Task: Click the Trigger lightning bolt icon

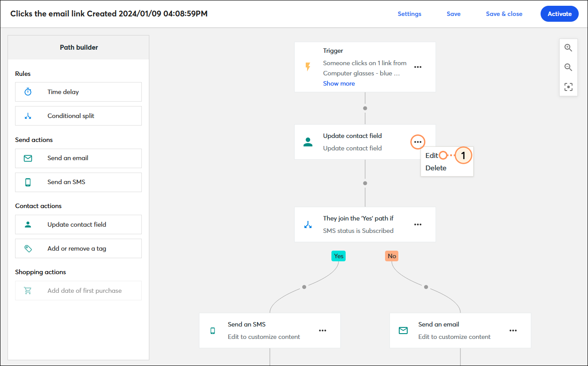Action: click(308, 67)
